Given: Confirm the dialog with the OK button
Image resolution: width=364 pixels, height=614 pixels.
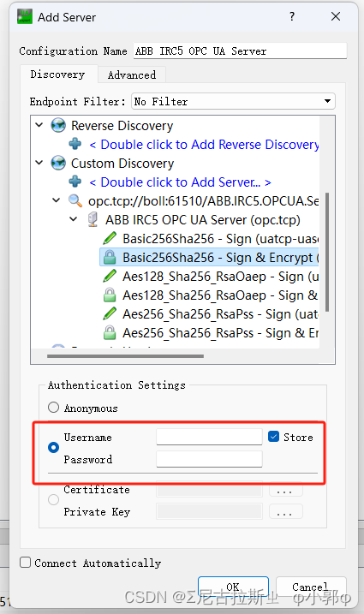Looking at the screenshot, I should tap(233, 587).
